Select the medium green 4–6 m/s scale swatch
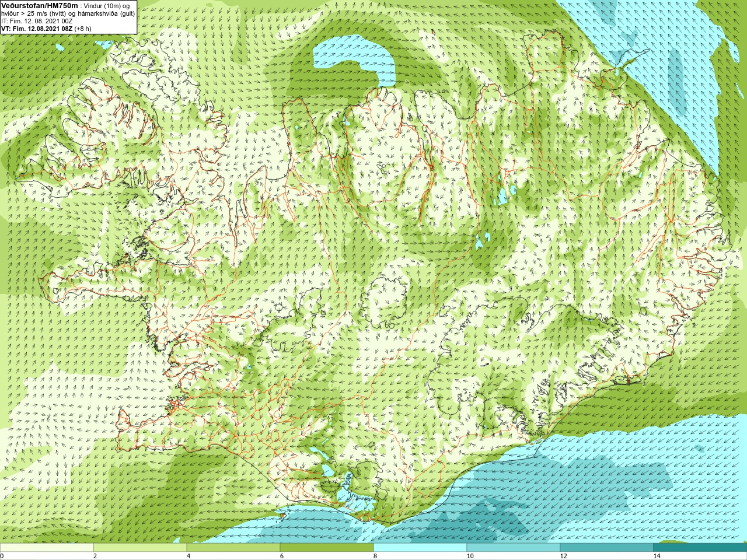 233,548
